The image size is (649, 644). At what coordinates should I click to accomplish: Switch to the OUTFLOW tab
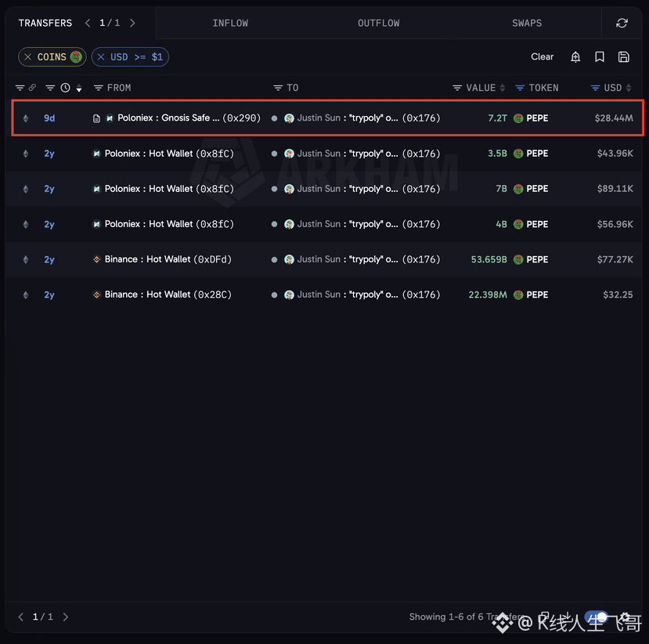pyautogui.click(x=378, y=24)
